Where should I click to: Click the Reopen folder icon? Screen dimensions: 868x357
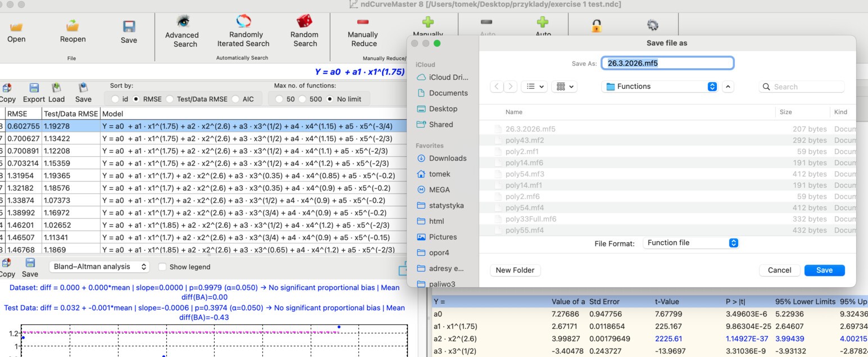pos(72,26)
